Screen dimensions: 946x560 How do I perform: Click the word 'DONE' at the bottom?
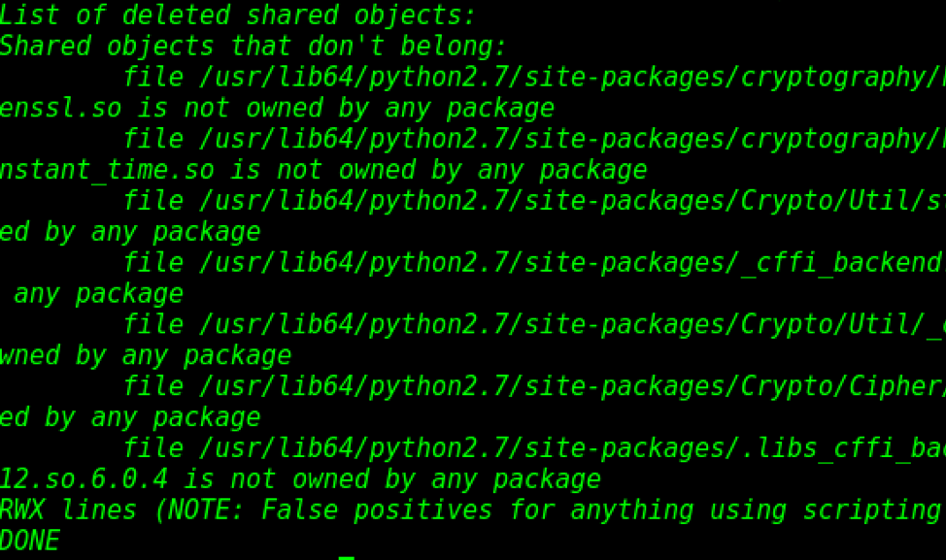29,541
